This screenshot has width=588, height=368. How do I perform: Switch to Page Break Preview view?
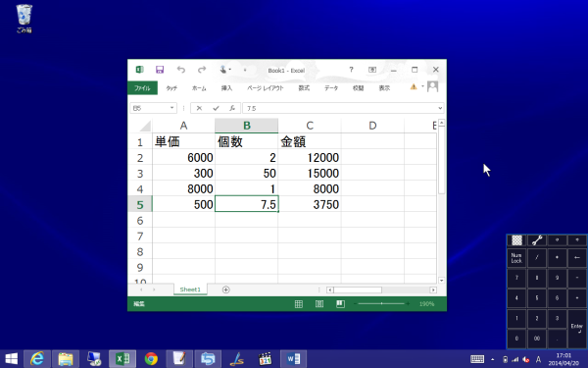click(340, 304)
